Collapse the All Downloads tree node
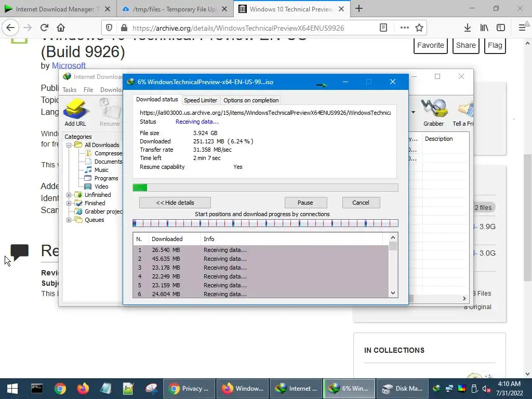Screen dimensions: 532x399 point(69,145)
